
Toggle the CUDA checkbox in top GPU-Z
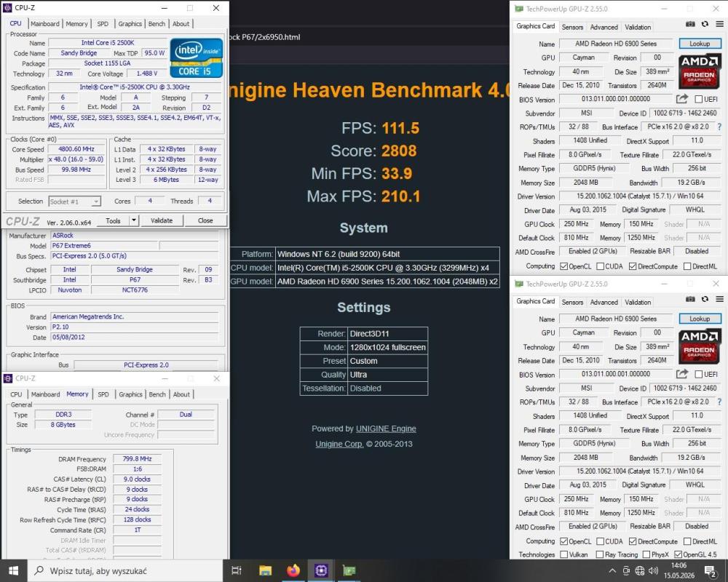tap(600, 266)
